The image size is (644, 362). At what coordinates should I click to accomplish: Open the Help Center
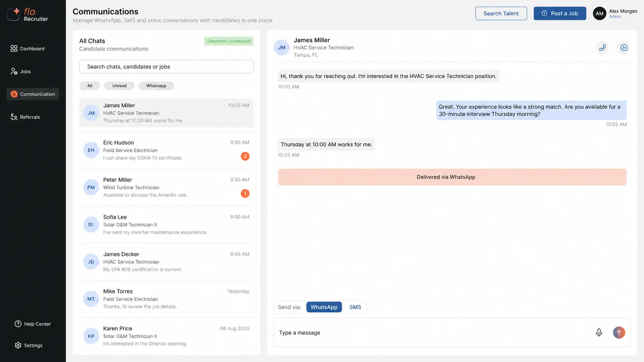pyautogui.click(x=33, y=324)
